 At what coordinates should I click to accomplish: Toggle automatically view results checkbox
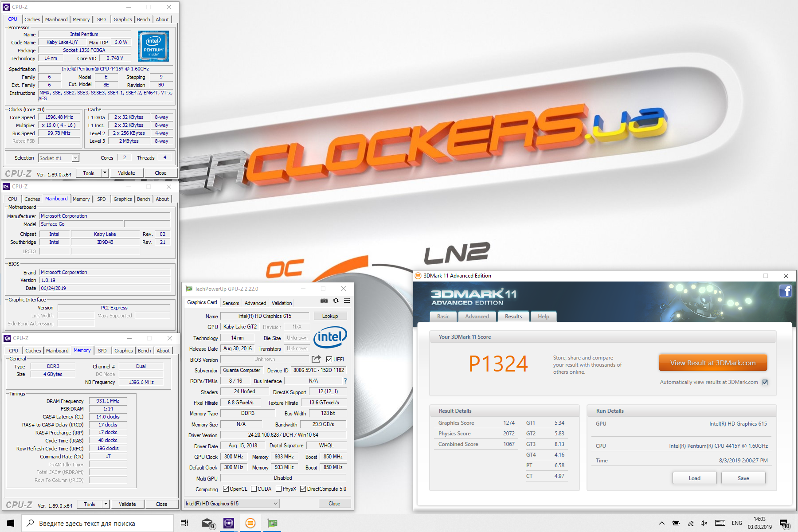(x=765, y=382)
